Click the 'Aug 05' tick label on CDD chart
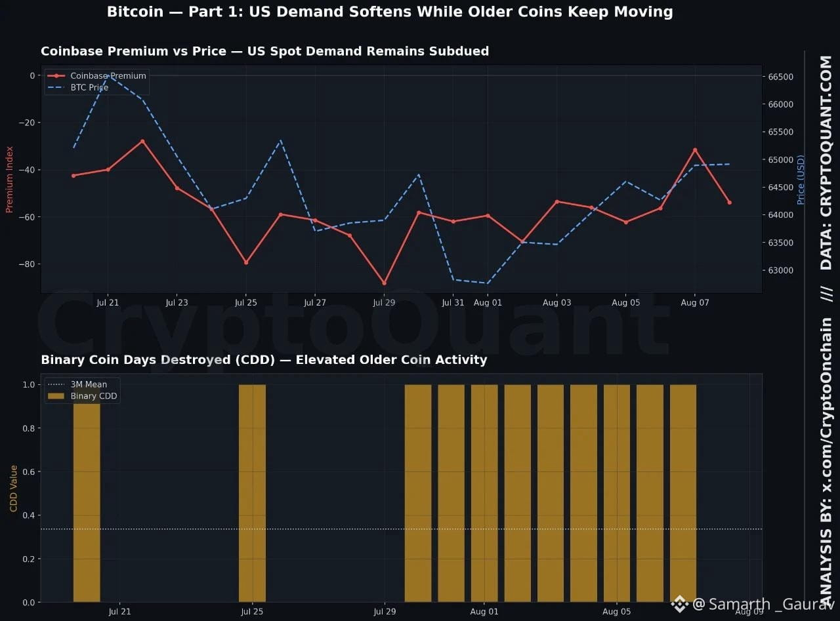 click(617, 612)
